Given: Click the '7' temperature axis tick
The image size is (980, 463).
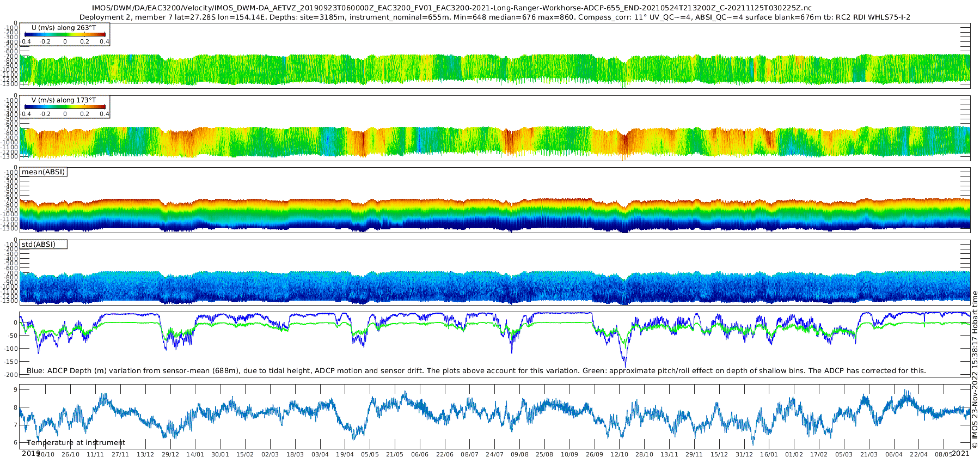Looking at the screenshot, I should tap(16, 425).
